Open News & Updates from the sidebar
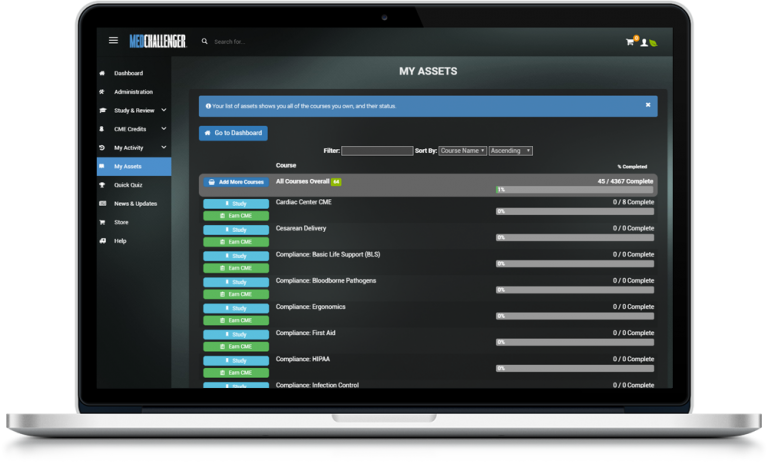 134,204
